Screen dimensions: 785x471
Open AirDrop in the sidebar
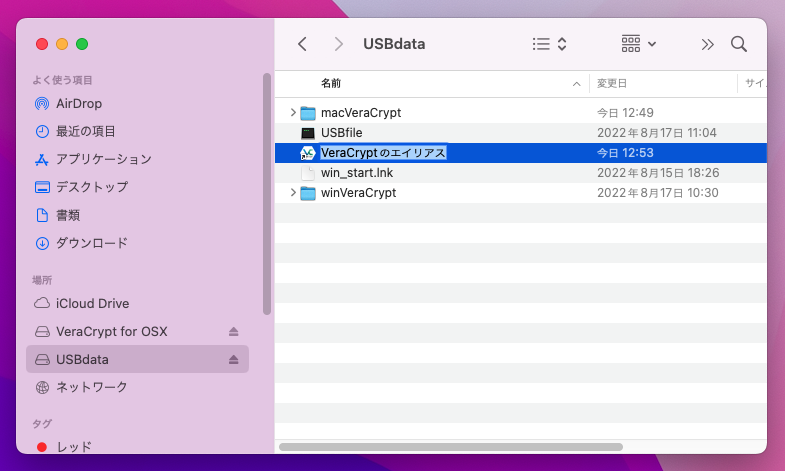point(78,103)
